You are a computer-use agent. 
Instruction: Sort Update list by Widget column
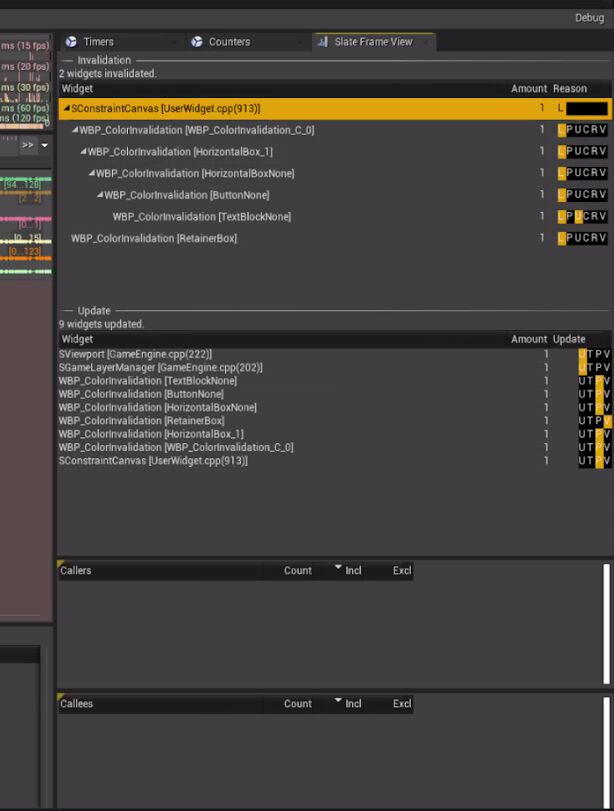point(77,339)
